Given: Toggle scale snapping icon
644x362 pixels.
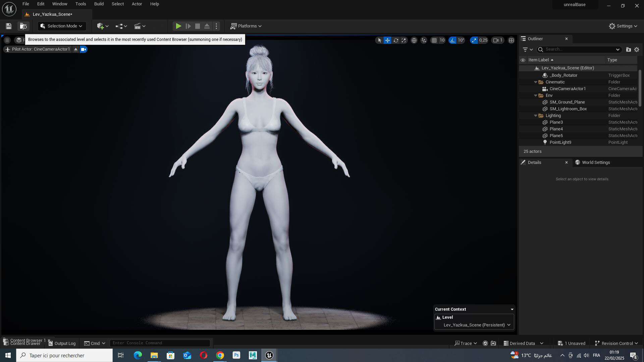Looking at the screenshot, I should pos(474,40).
